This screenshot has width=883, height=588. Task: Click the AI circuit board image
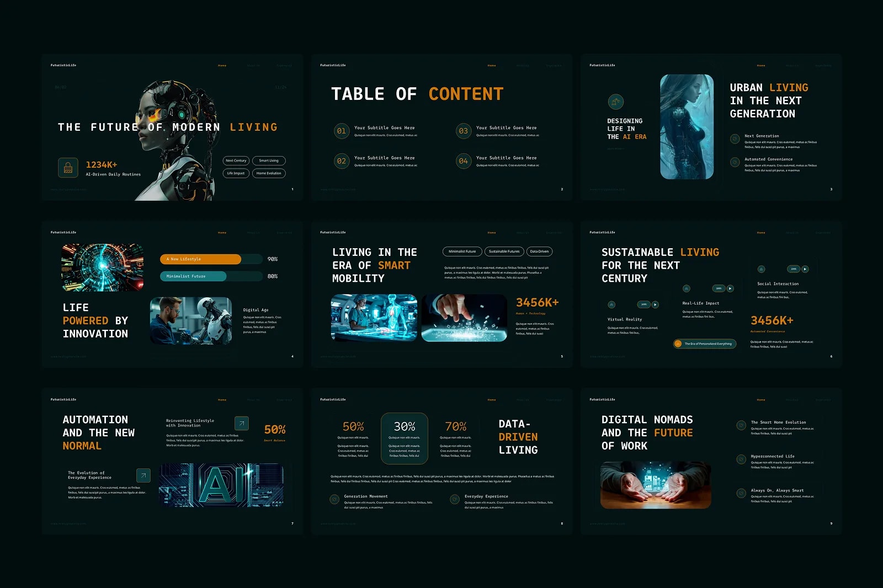pyautogui.click(x=222, y=485)
